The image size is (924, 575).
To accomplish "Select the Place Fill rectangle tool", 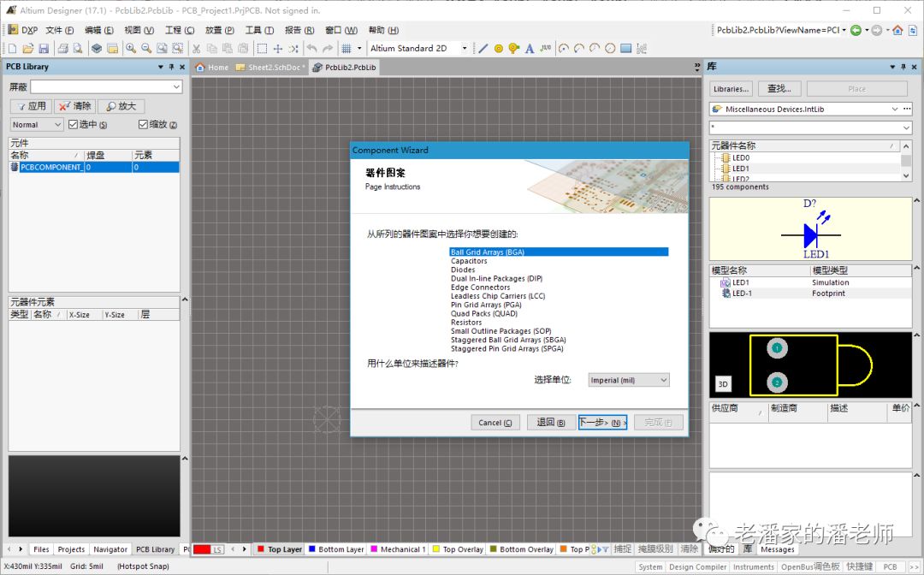I will pyautogui.click(x=626, y=49).
